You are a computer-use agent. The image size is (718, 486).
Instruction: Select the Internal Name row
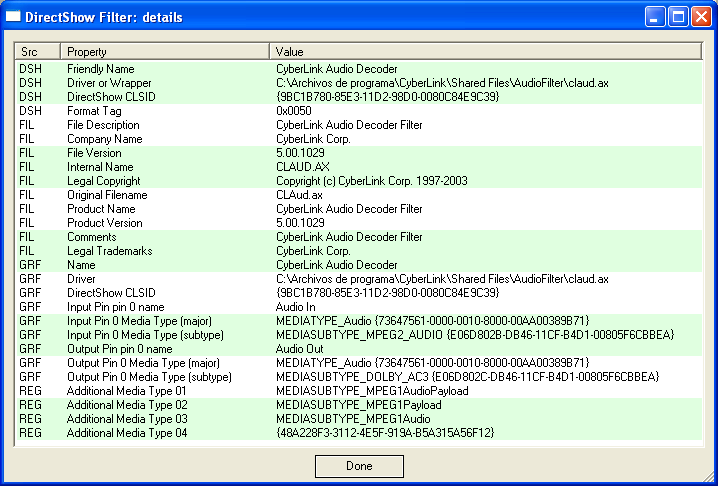coord(359,167)
